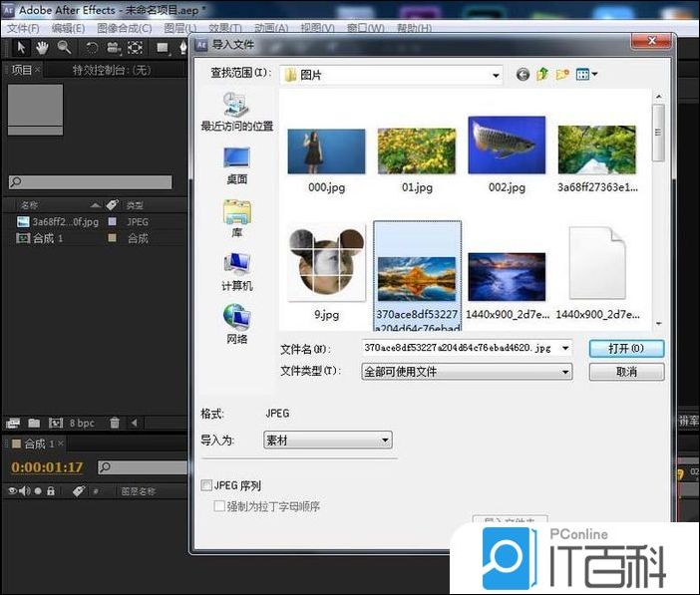Click the trash icon in the Project panel

(115, 423)
